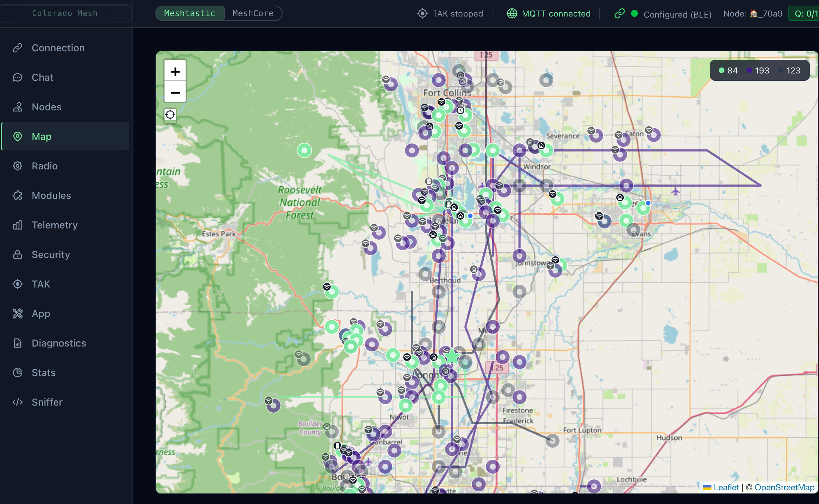Image resolution: width=819 pixels, height=504 pixels.
Task: Click the TAK stopped crosshair icon in header
Action: click(x=422, y=13)
